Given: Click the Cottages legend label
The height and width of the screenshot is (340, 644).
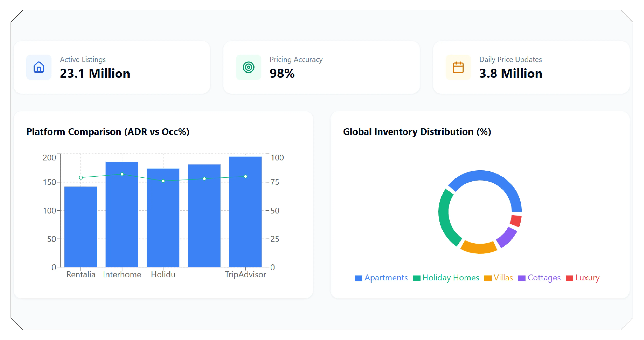Looking at the screenshot, I should (x=544, y=278).
